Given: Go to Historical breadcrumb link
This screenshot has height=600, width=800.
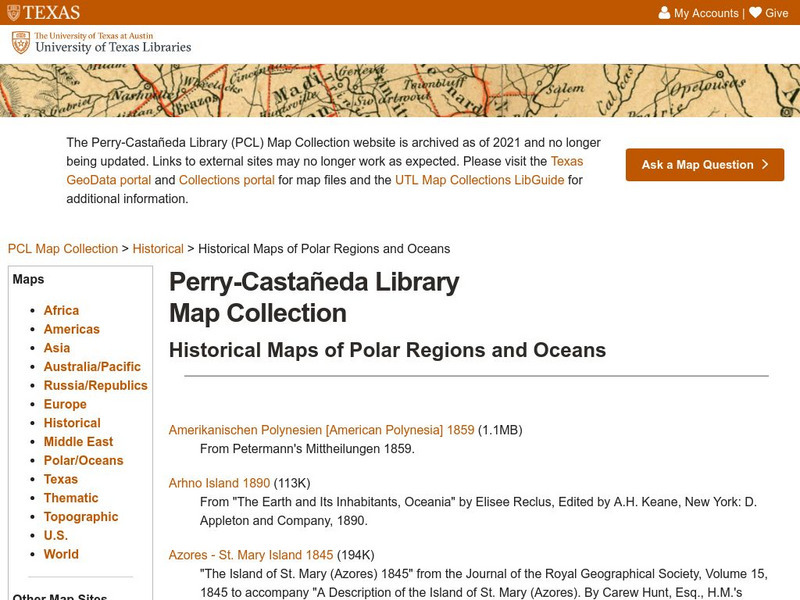Looking at the screenshot, I should (158, 249).
